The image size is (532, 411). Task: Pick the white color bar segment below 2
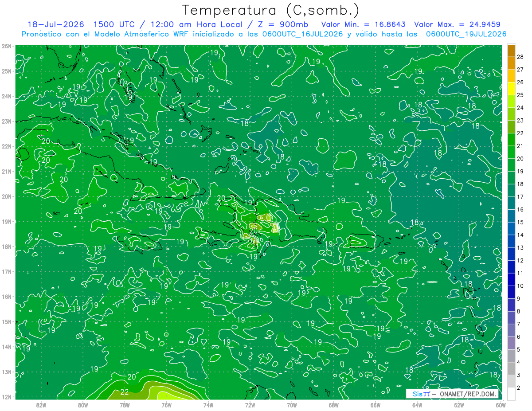pos(512,394)
